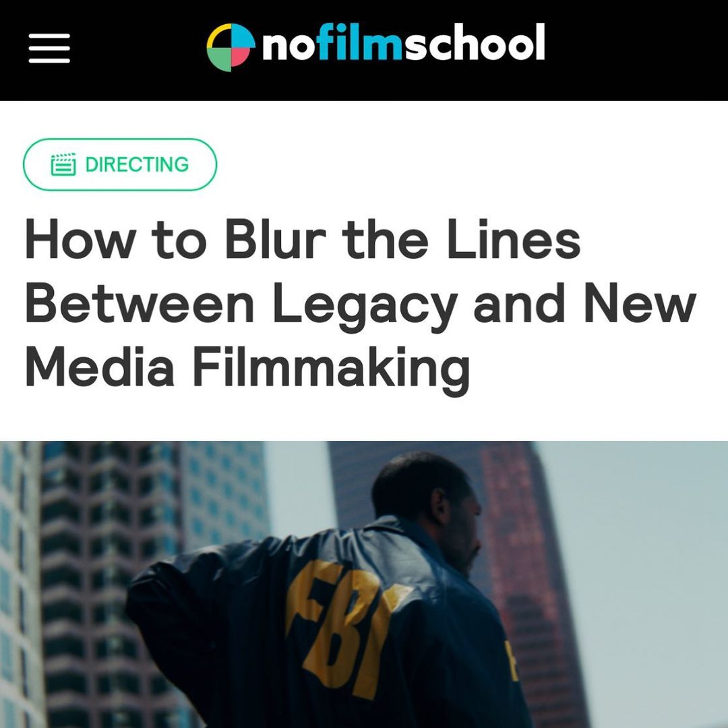This screenshot has width=728, height=728.
Task: Click the headline line "Between Legacy and New"
Action: (361, 305)
